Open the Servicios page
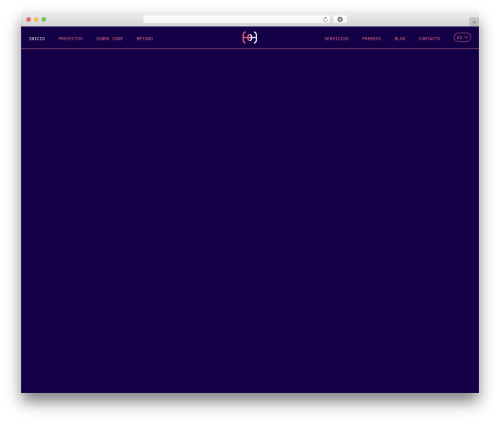Image resolution: width=500 pixels, height=423 pixels. [336, 39]
